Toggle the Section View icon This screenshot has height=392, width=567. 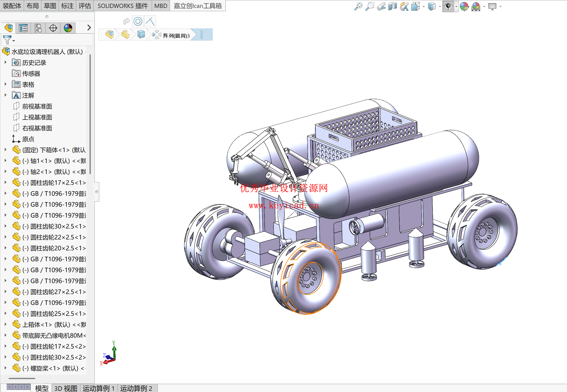click(393, 6)
